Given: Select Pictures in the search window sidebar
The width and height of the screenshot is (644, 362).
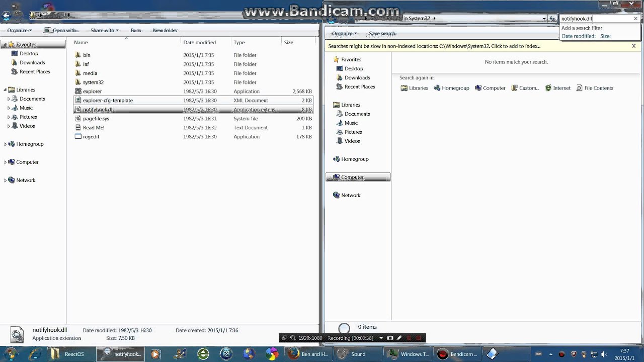Looking at the screenshot, I should pos(353,132).
